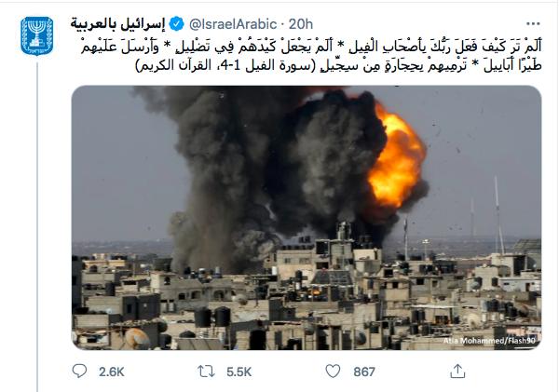Open the three-dot more options menu
Image resolution: width=559 pixels, height=392 pixels.
pyautogui.click(x=533, y=24)
